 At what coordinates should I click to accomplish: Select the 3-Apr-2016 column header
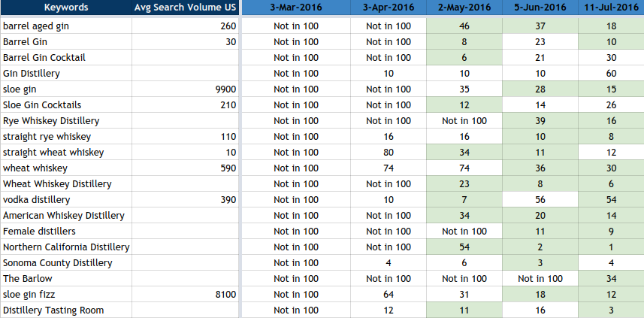pos(389,8)
